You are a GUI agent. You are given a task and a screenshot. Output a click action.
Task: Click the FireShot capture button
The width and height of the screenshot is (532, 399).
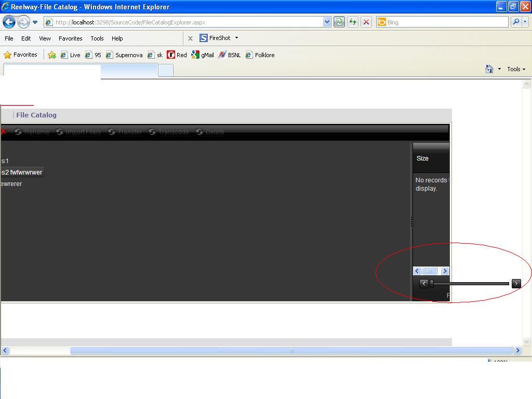[215, 38]
